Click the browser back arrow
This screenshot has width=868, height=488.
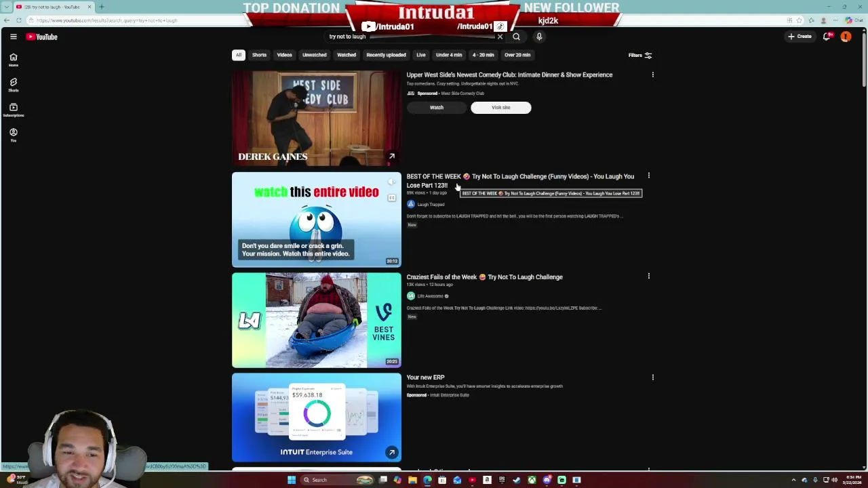[x=5, y=20]
